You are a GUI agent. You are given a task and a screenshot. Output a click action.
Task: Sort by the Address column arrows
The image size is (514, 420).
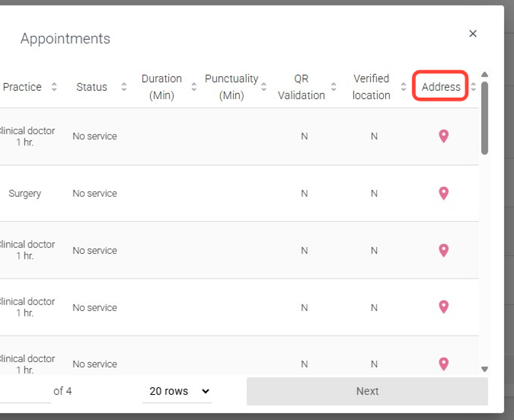473,87
